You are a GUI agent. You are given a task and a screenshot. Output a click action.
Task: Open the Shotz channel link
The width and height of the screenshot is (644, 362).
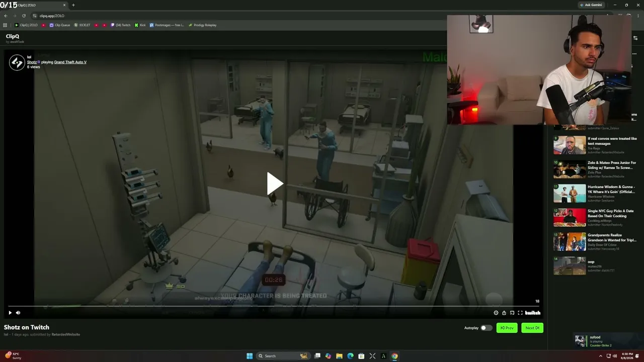[x=32, y=62]
